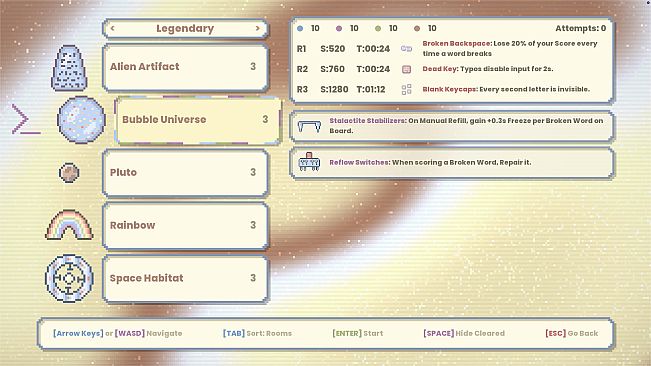This screenshot has height=366, width=651.
Task: Click the [ENTER] Start hint
Action: [x=357, y=333]
